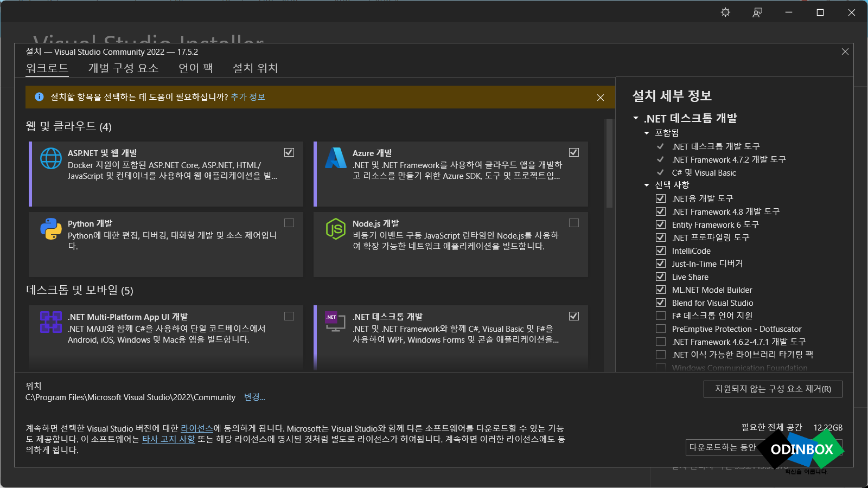Click the Web and Cloud (4) section heading

coord(69,126)
